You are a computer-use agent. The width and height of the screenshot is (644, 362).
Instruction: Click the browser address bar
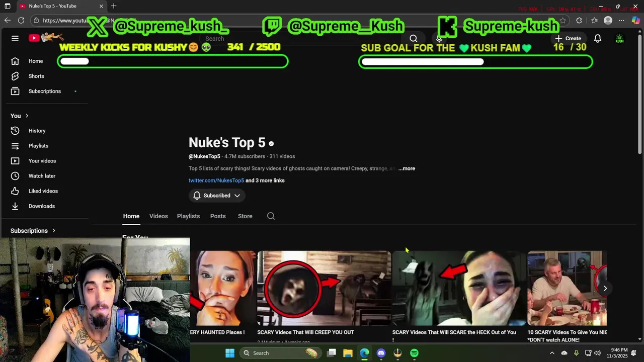tap(297, 20)
